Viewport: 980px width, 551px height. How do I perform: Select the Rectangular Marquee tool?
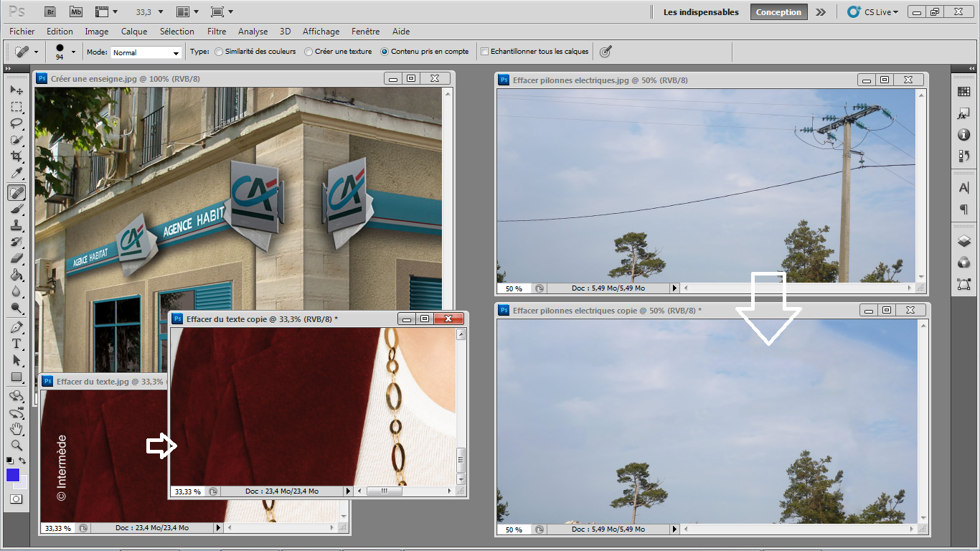[17, 108]
